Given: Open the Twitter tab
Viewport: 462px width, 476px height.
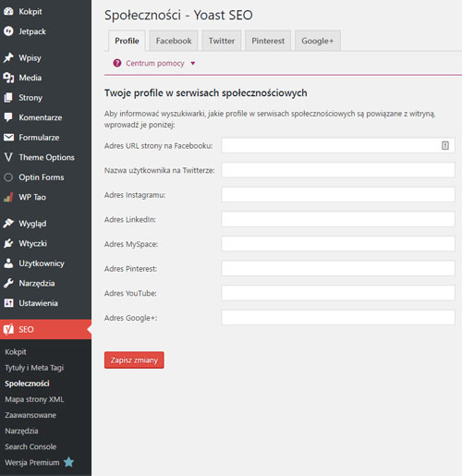Looking at the screenshot, I should pos(222,41).
